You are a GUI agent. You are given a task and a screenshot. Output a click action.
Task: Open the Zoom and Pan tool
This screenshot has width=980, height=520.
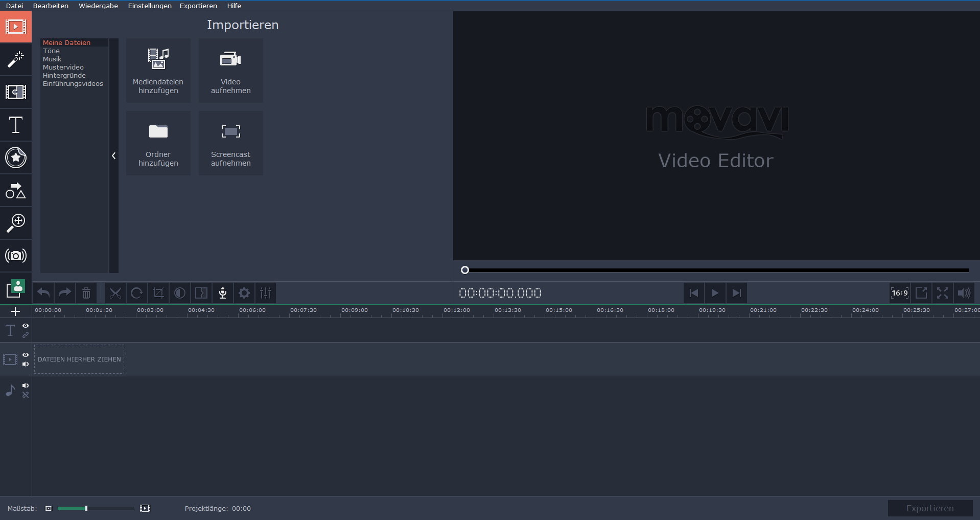(x=16, y=223)
